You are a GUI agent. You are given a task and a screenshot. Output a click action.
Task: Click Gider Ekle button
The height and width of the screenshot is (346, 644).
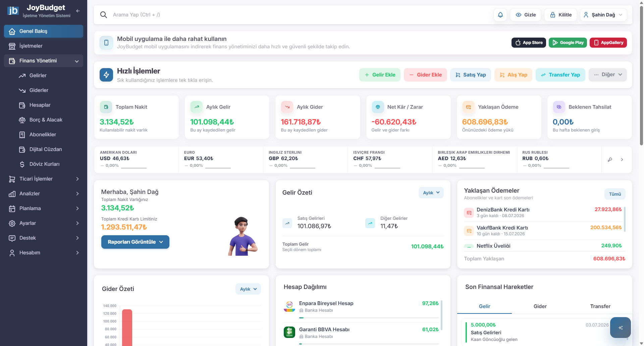tap(425, 75)
